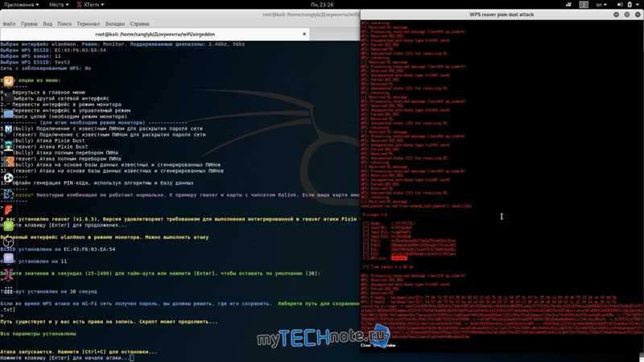Click option 'Офлайн генерация PIN-кода'
Viewport: 644px width, 362px height.
[x=103, y=183]
